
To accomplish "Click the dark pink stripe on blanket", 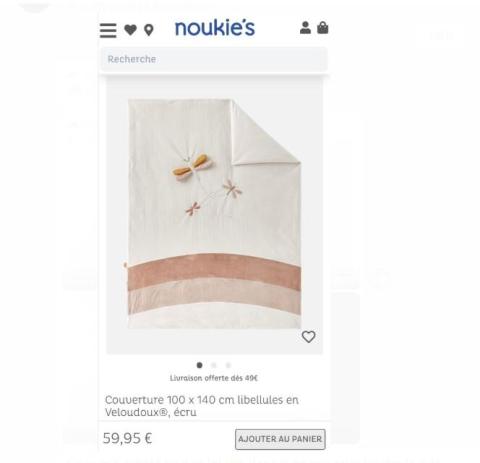I will pos(214,269).
